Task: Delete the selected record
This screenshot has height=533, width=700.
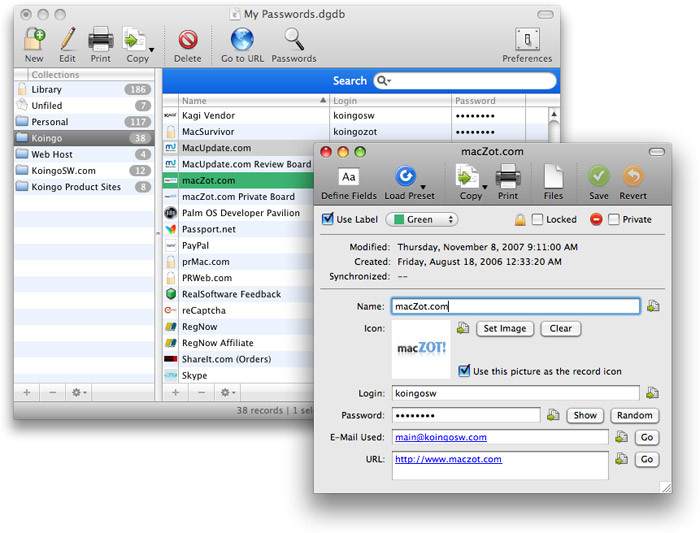Action: click(x=188, y=40)
